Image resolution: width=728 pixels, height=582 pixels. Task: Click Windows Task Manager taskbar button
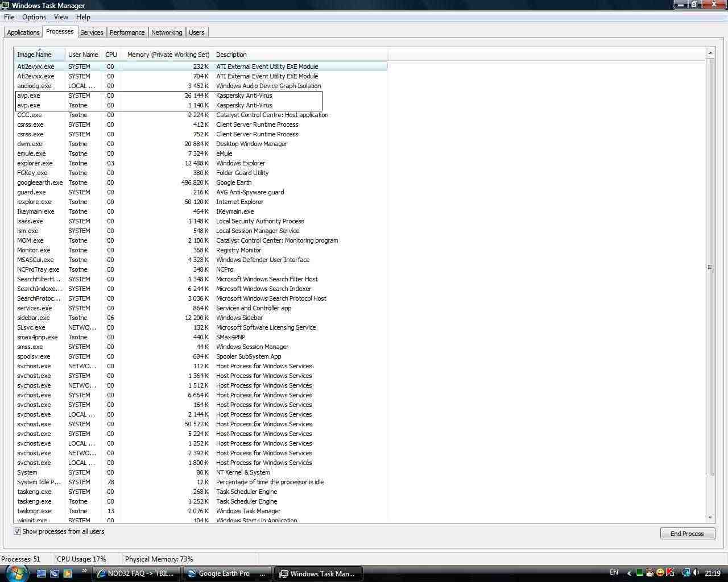[x=318, y=573]
